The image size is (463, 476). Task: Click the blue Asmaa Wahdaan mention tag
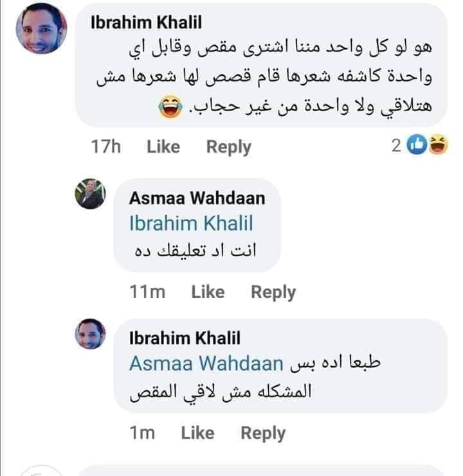tap(206, 364)
